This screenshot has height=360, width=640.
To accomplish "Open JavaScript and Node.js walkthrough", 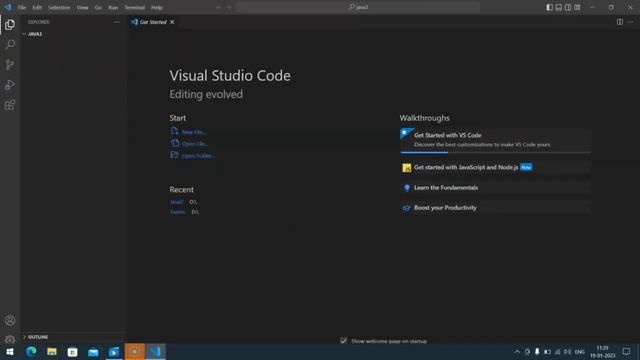I will [x=495, y=167].
